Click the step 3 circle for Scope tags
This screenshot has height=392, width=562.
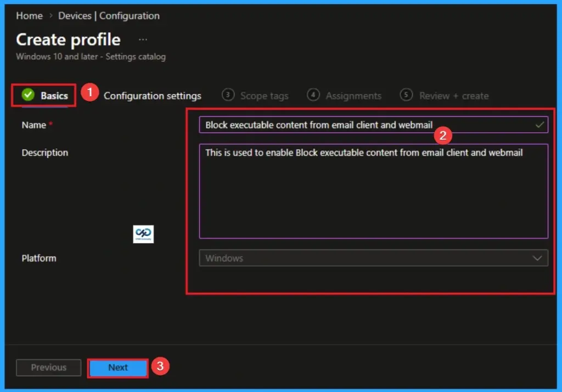pos(227,95)
